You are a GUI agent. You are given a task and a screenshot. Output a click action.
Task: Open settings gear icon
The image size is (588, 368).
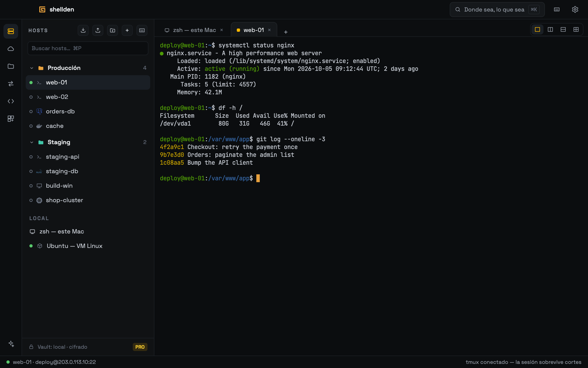(575, 9)
